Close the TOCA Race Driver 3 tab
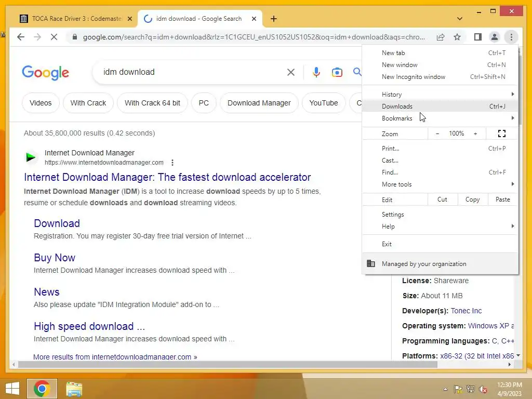This screenshot has width=532, height=399. coord(129,19)
